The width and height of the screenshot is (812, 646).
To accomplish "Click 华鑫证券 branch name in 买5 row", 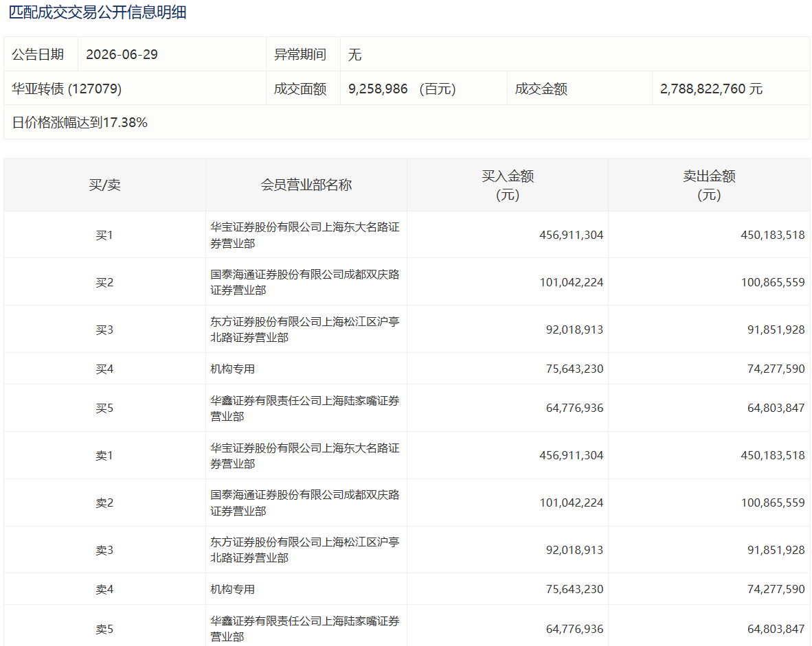I will click(x=305, y=408).
